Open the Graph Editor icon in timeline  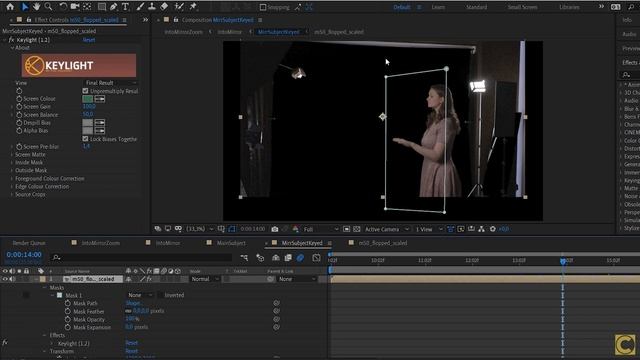(316, 258)
